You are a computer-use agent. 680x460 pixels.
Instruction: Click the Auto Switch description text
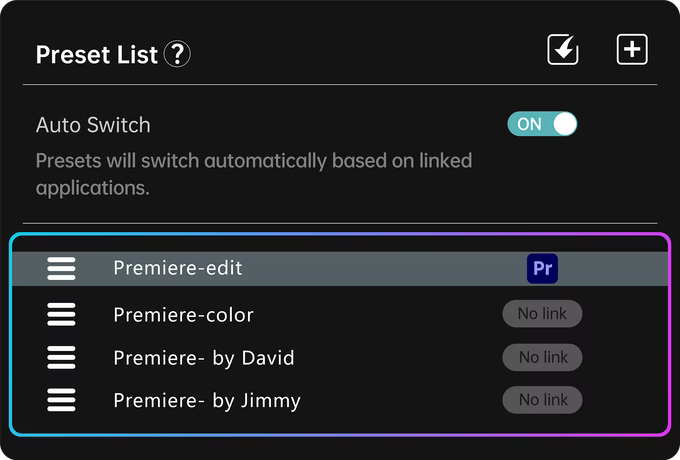coord(253,173)
